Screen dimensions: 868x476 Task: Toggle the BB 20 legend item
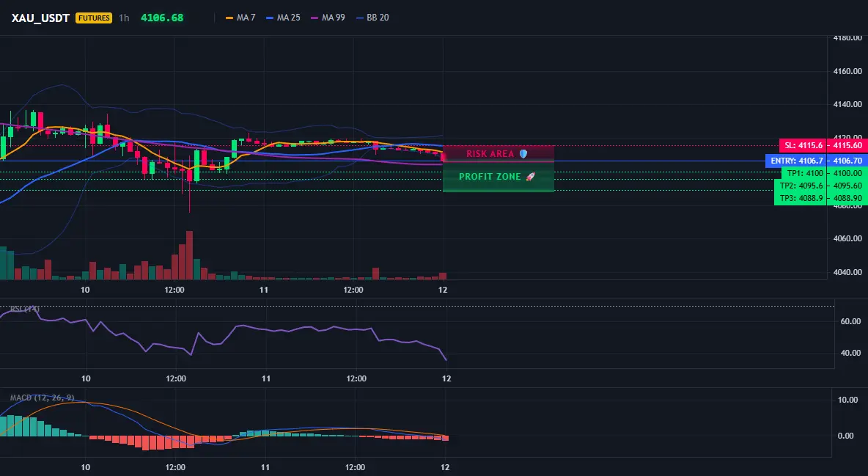[x=372, y=18]
